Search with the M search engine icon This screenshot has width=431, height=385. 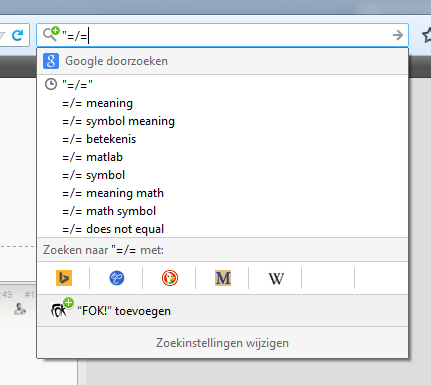coord(223,278)
